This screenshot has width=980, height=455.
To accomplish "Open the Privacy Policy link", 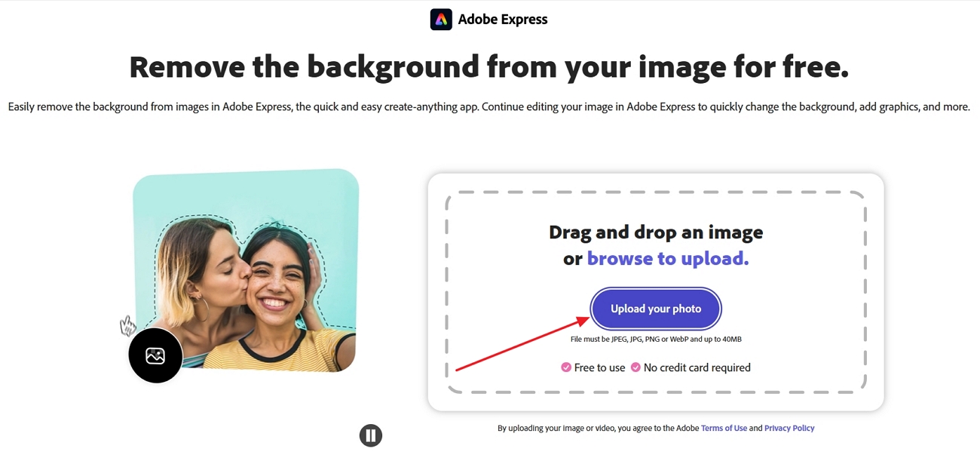I will click(x=789, y=428).
